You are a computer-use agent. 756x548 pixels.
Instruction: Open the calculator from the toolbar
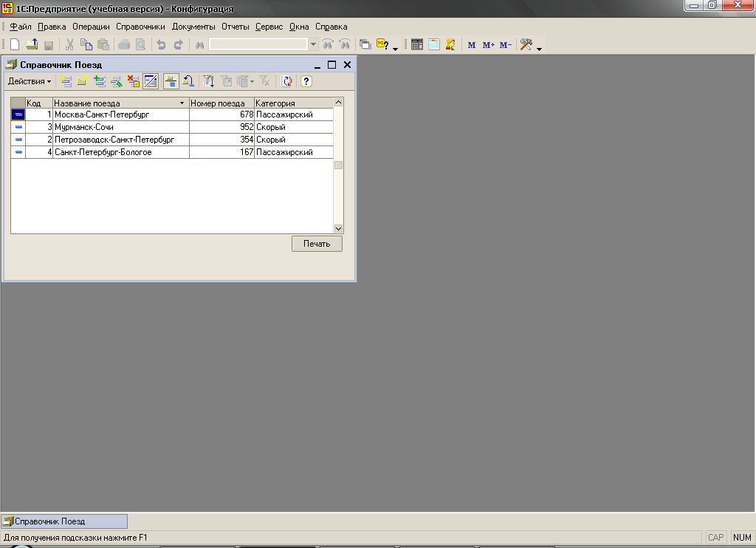click(417, 45)
